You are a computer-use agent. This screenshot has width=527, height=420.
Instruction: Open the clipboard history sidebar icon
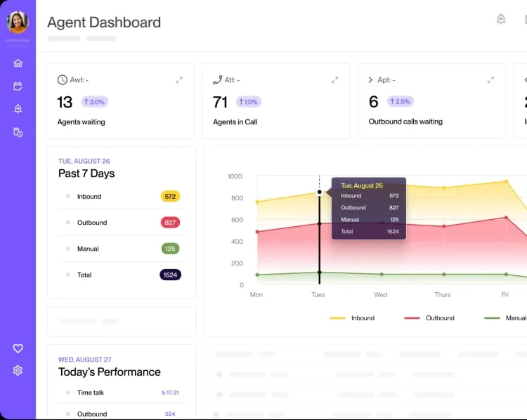coord(18,132)
